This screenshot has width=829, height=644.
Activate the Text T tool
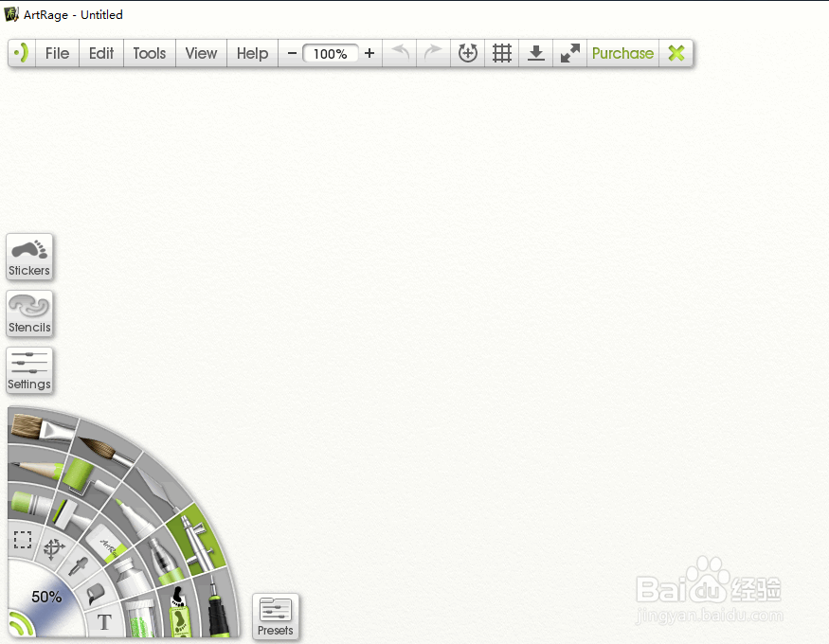pyautogui.click(x=104, y=622)
